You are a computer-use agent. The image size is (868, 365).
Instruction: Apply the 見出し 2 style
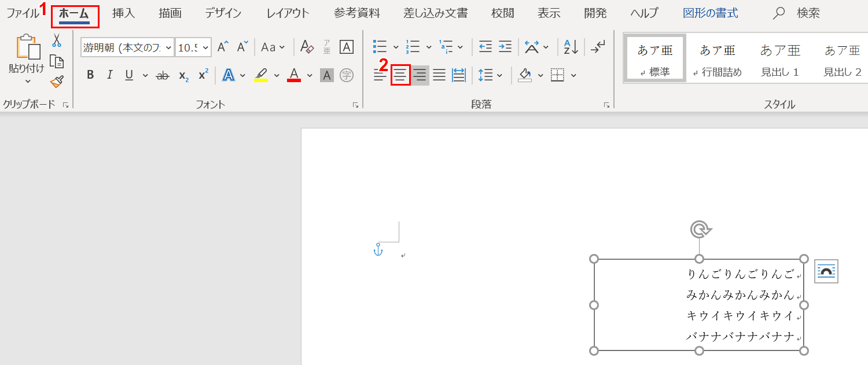coord(843,58)
